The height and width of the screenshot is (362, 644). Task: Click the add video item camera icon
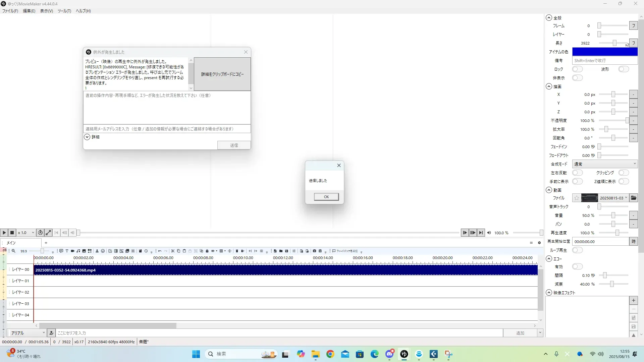click(x=72, y=251)
